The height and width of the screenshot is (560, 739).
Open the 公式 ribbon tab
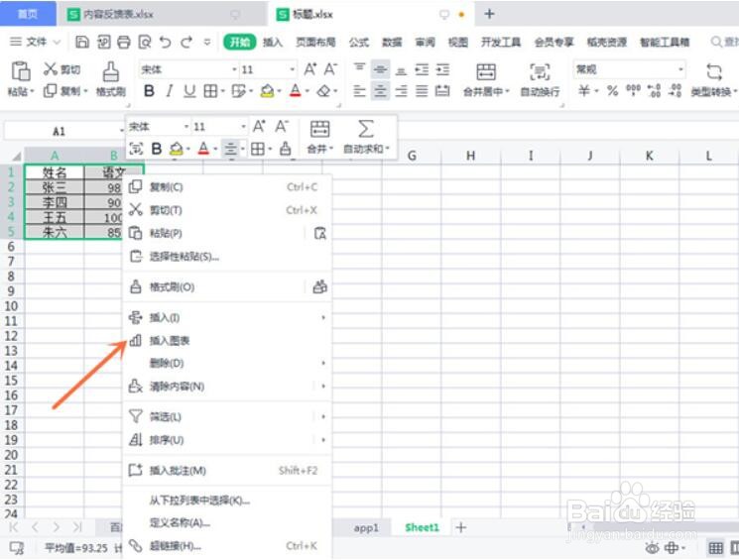click(359, 43)
